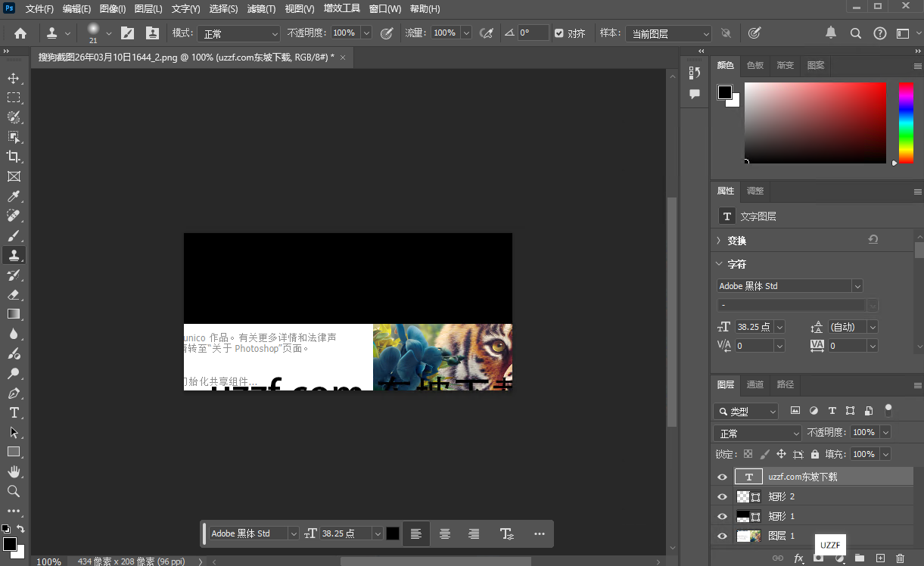Image resolution: width=924 pixels, height=566 pixels.
Task: Hide the 矩形 1 layer
Action: [721, 516]
